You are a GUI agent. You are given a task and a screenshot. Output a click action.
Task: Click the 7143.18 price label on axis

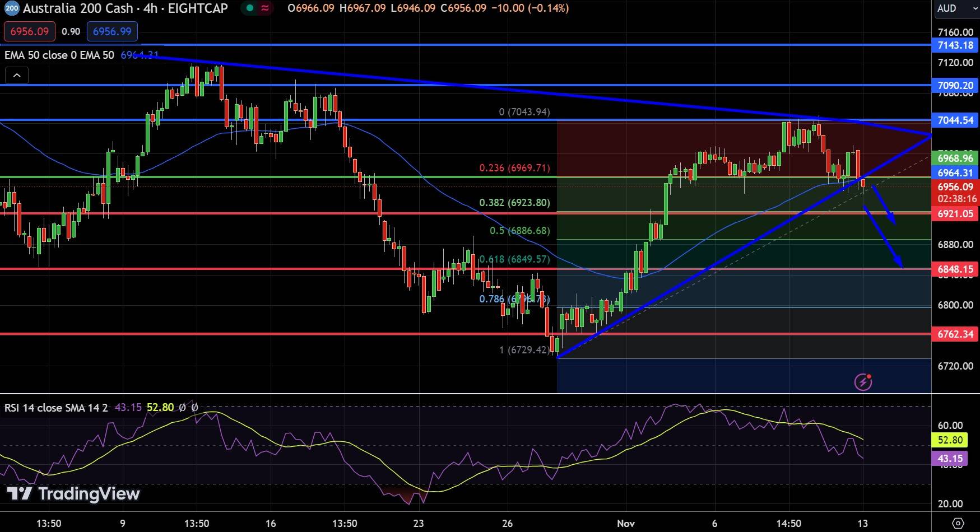(x=955, y=45)
